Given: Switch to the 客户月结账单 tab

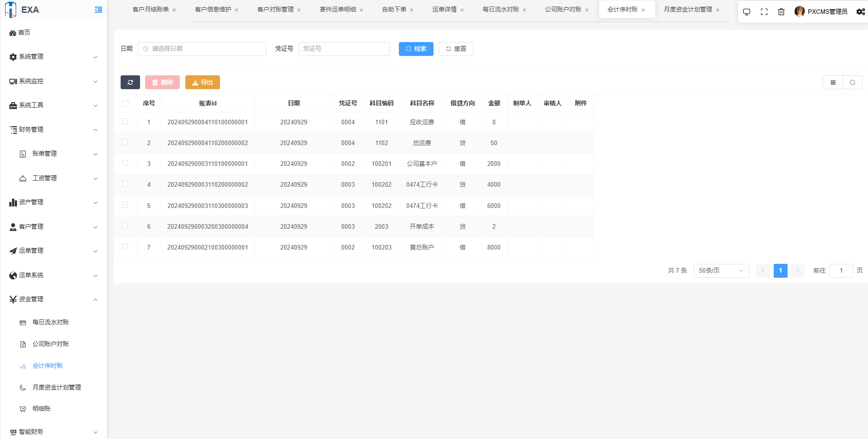Looking at the screenshot, I should click(x=151, y=10).
